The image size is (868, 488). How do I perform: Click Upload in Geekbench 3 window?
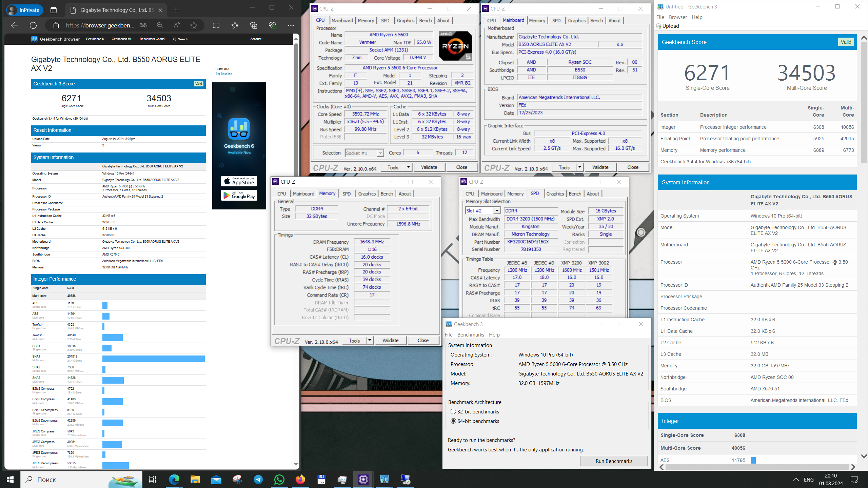pyautogui.click(x=668, y=26)
